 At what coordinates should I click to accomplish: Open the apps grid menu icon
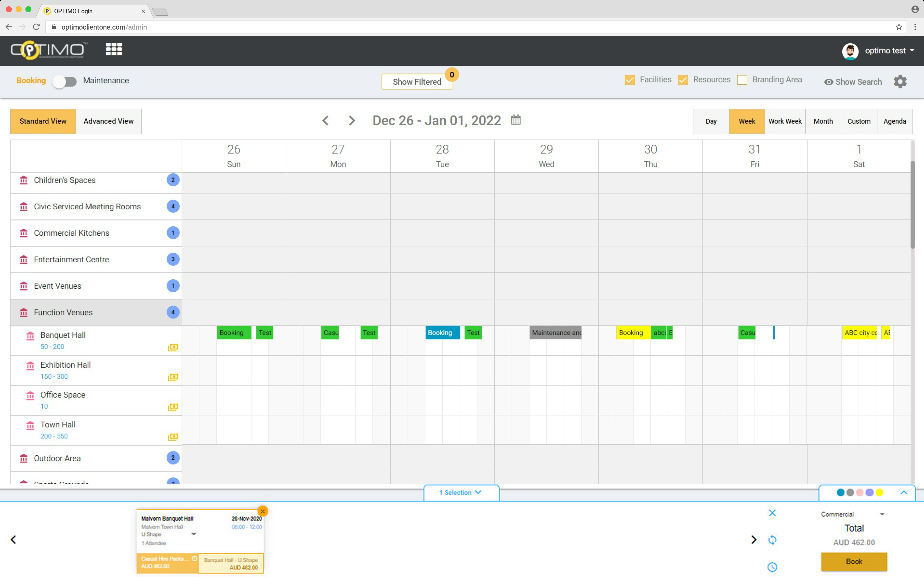pos(114,49)
